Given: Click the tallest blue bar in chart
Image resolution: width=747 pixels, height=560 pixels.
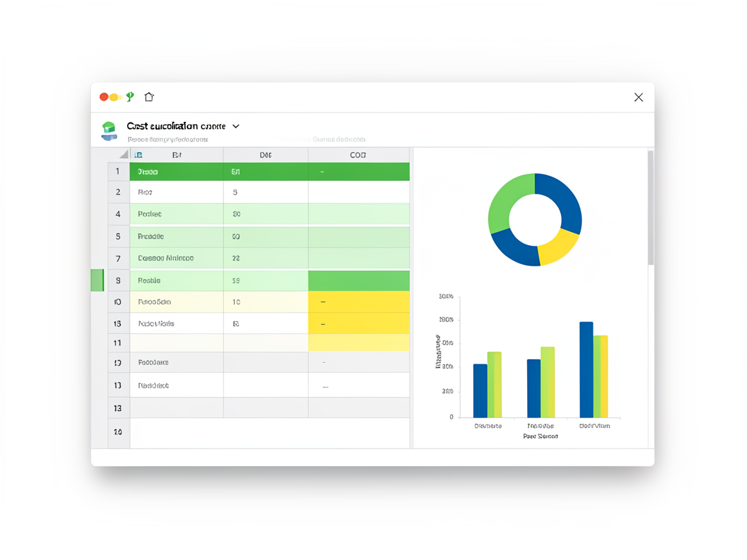Looking at the screenshot, I should [x=586, y=369].
